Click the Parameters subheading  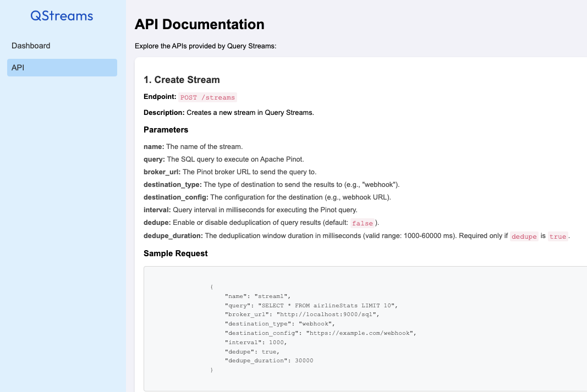166,130
